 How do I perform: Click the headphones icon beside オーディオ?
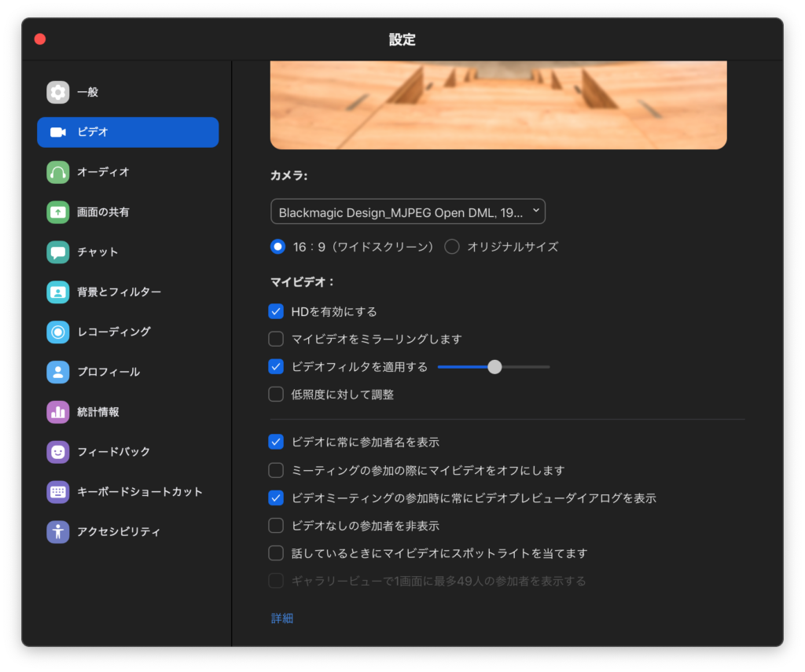(58, 172)
